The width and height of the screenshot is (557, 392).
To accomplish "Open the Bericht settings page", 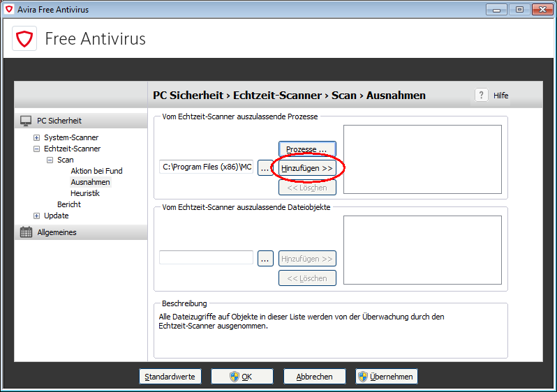I will coord(68,204).
